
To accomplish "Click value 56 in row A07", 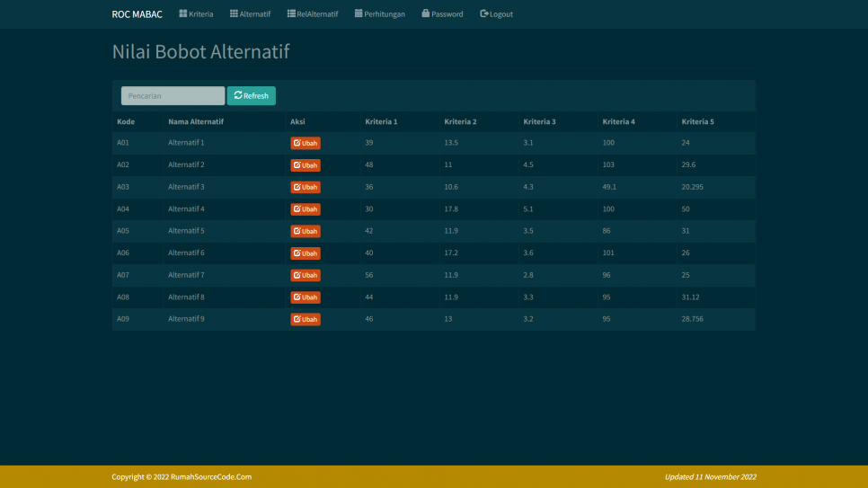I will click(368, 275).
